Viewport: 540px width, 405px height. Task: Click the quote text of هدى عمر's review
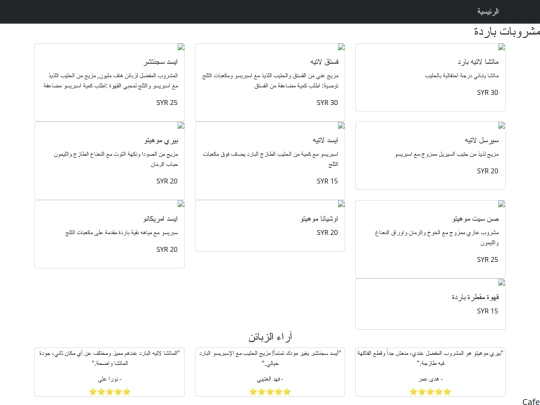(x=430, y=358)
